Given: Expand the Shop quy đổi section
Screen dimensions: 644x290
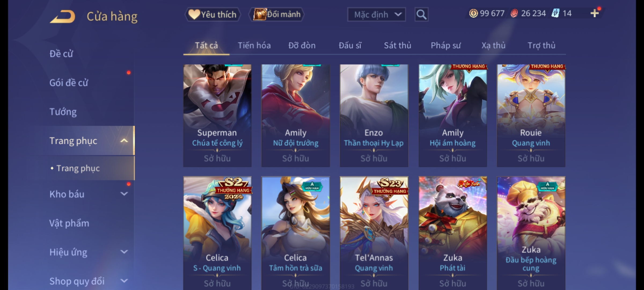Looking at the screenshot, I should pos(124,281).
